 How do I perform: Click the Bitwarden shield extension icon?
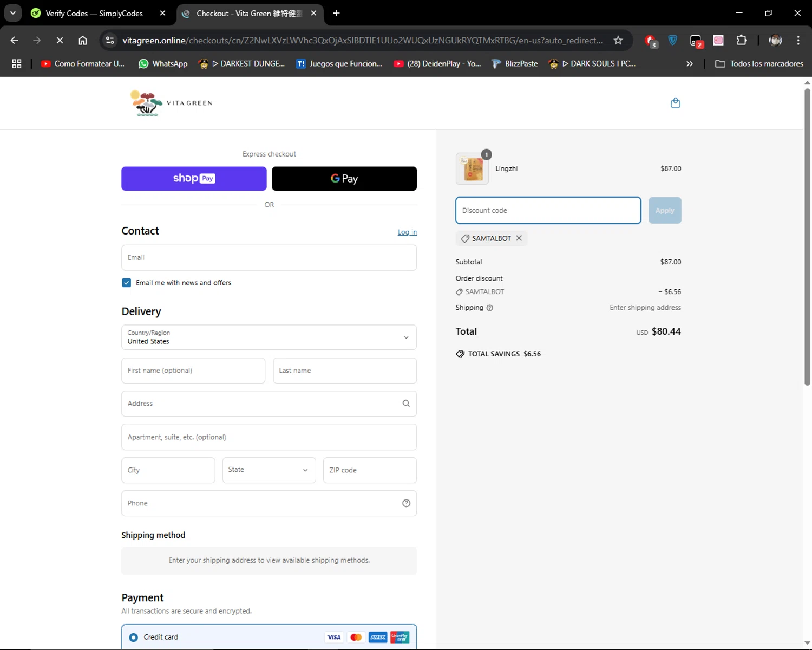point(673,40)
